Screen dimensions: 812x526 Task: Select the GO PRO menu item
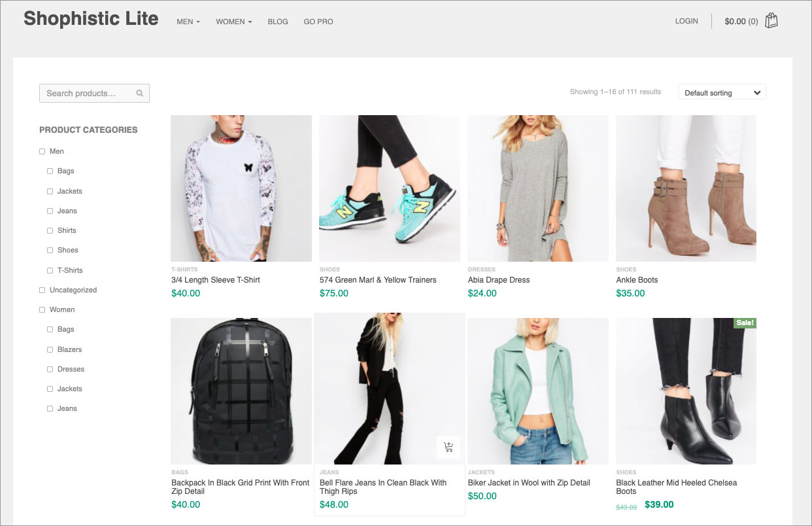[318, 21]
